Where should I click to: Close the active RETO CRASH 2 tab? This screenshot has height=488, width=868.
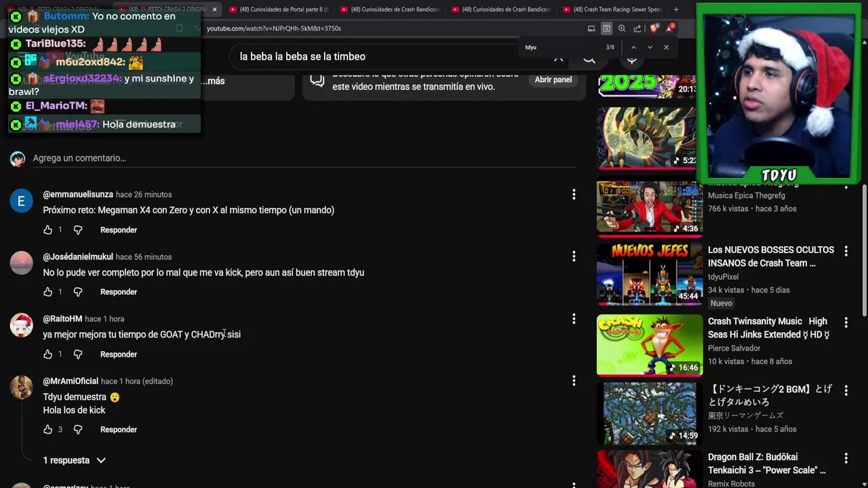pyautogui.click(x=214, y=9)
